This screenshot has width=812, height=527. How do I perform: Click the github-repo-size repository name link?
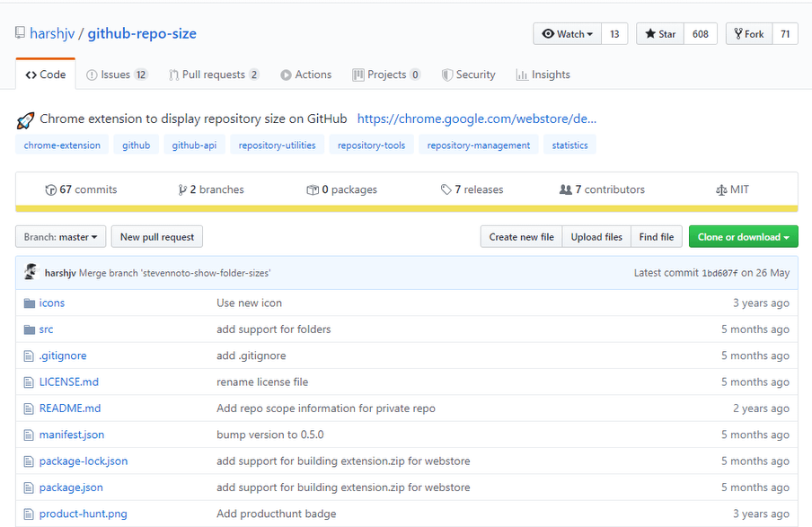tap(142, 33)
